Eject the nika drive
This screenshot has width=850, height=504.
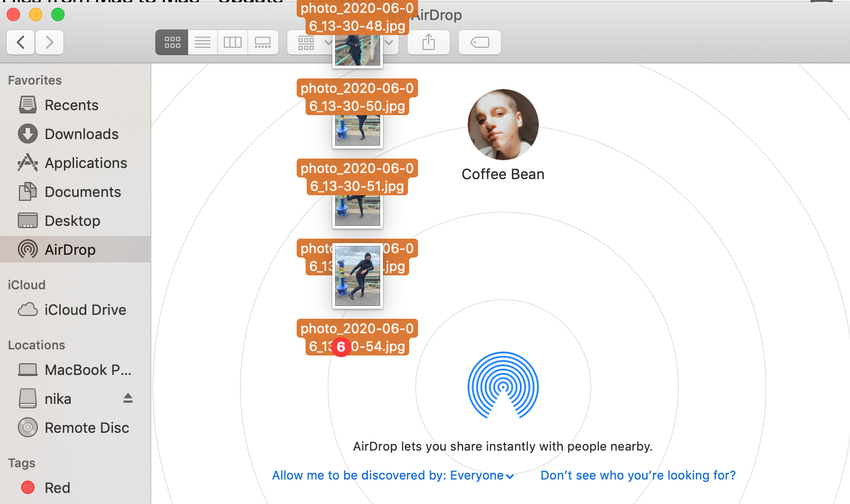point(128,398)
